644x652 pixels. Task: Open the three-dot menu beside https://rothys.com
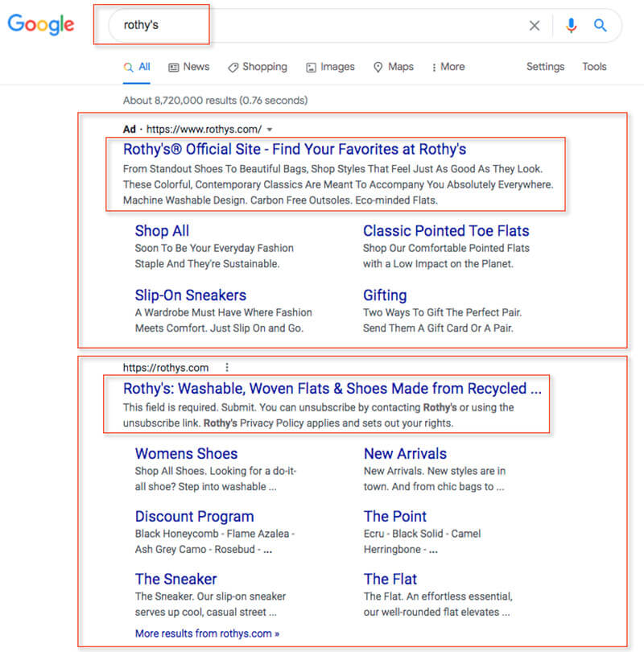(x=226, y=367)
